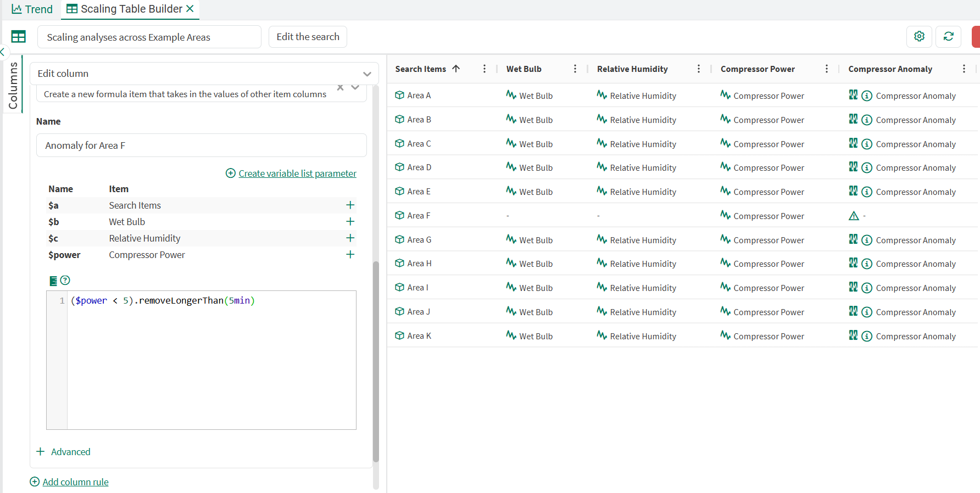This screenshot has height=493, width=980.
Task: Sort by Search Items column arrow
Action: (x=456, y=69)
